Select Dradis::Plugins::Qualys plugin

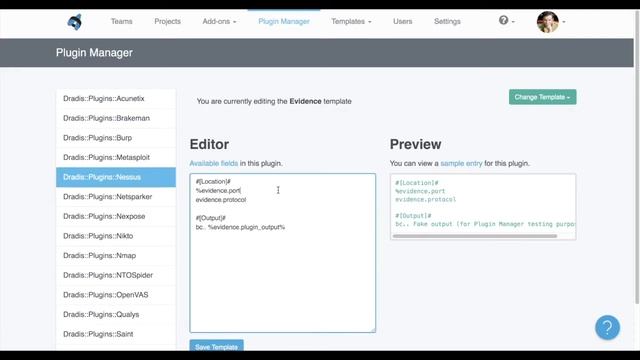coord(116,314)
